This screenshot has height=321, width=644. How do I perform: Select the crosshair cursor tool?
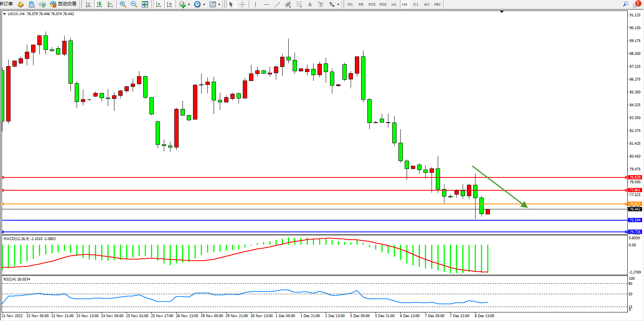coord(242,4)
